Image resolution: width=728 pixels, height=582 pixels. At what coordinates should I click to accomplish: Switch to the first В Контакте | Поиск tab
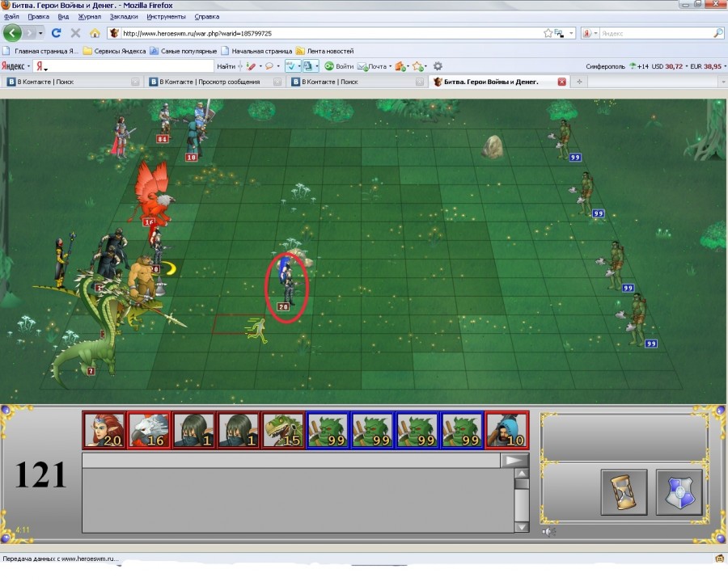pyautogui.click(x=72, y=82)
